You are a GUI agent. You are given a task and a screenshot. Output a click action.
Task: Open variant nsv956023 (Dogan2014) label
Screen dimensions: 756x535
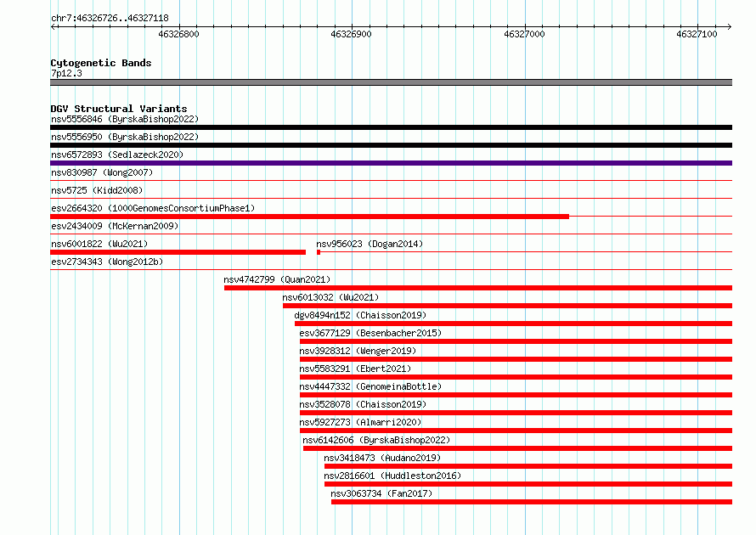370,244
